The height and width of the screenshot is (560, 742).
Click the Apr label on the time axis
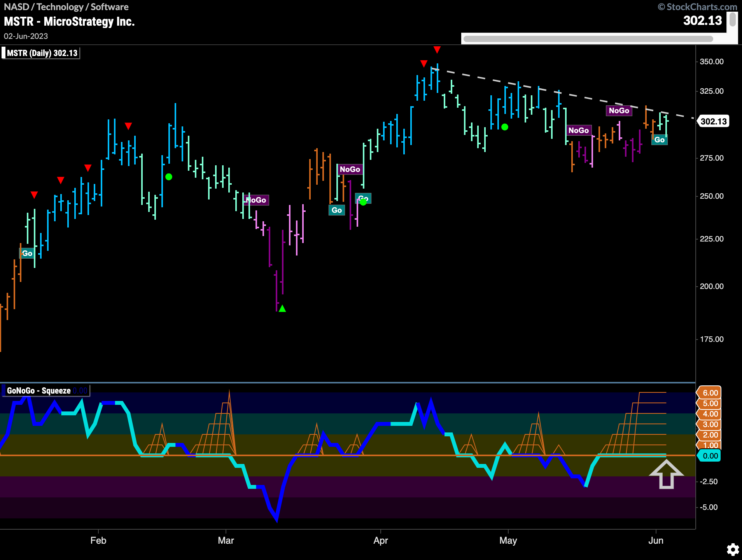coord(381,541)
